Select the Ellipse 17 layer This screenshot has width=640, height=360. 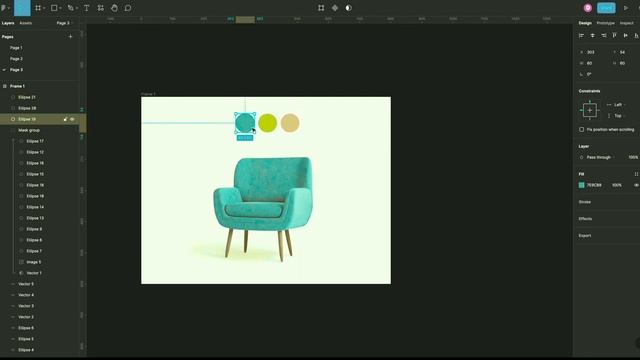coord(35,141)
